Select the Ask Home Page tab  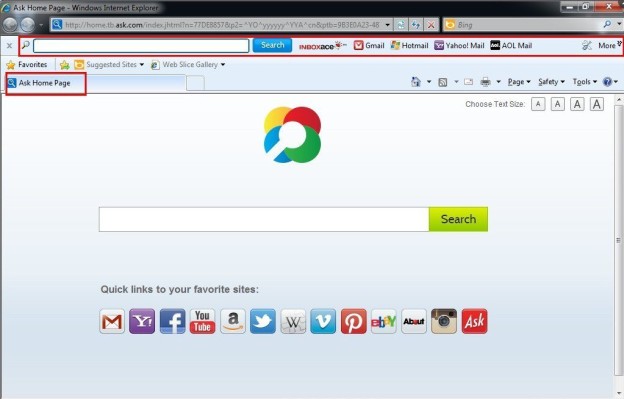click(x=96, y=83)
